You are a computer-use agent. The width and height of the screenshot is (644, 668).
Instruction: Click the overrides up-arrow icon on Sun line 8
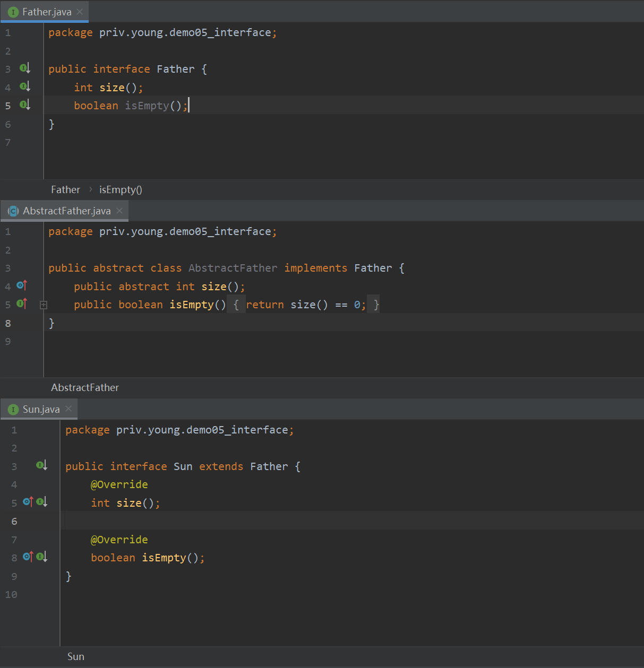[28, 557]
